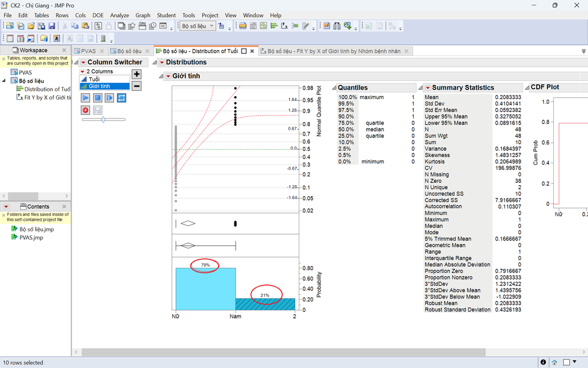This screenshot has width=588, height=368.
Task: Toggle the checkbox on the Distribution of Tuổi tab
Action: [244, 51]
